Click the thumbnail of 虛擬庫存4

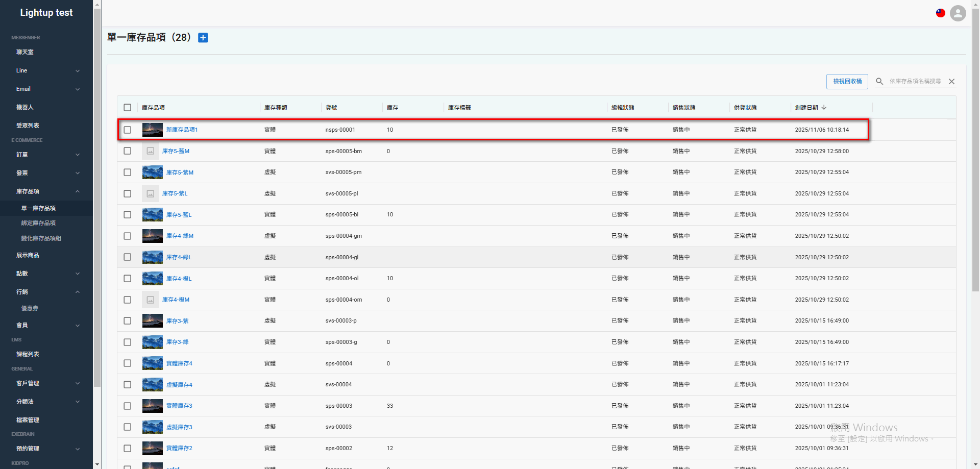pyautogui.click(x=153, y=385)
